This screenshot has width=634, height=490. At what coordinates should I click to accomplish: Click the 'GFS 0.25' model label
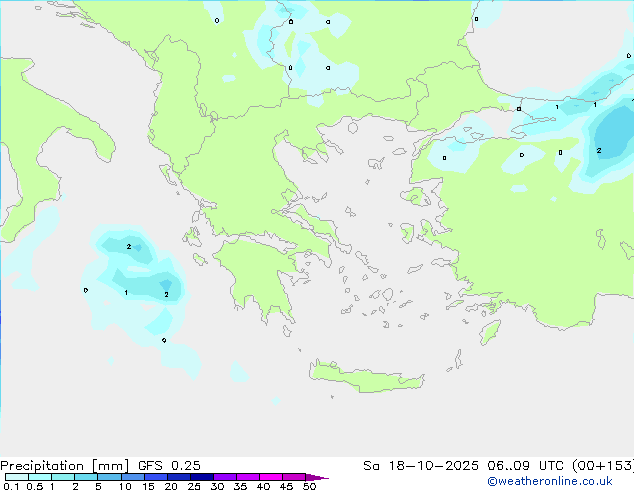click(x=169, y=466)
